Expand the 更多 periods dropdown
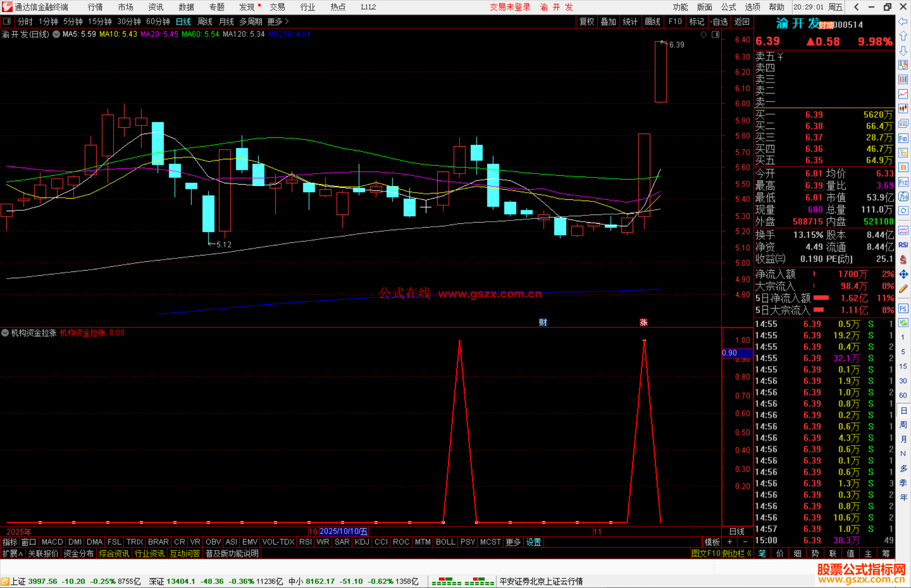The height and width of the screenshot is (588, 911). [278, 21]
